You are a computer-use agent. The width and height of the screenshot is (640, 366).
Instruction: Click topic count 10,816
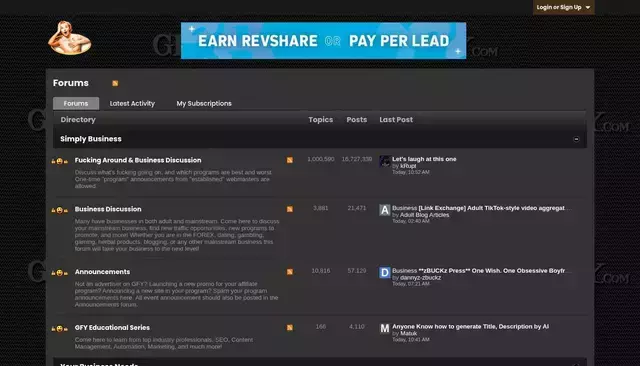[321, 271]
